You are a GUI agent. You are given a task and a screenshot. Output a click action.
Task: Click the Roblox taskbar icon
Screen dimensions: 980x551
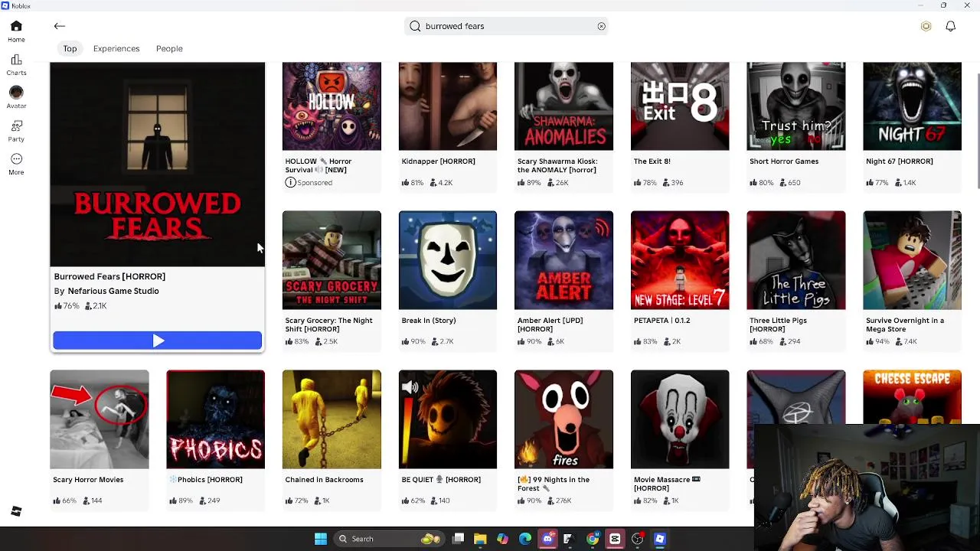click(x=660, y=539)
